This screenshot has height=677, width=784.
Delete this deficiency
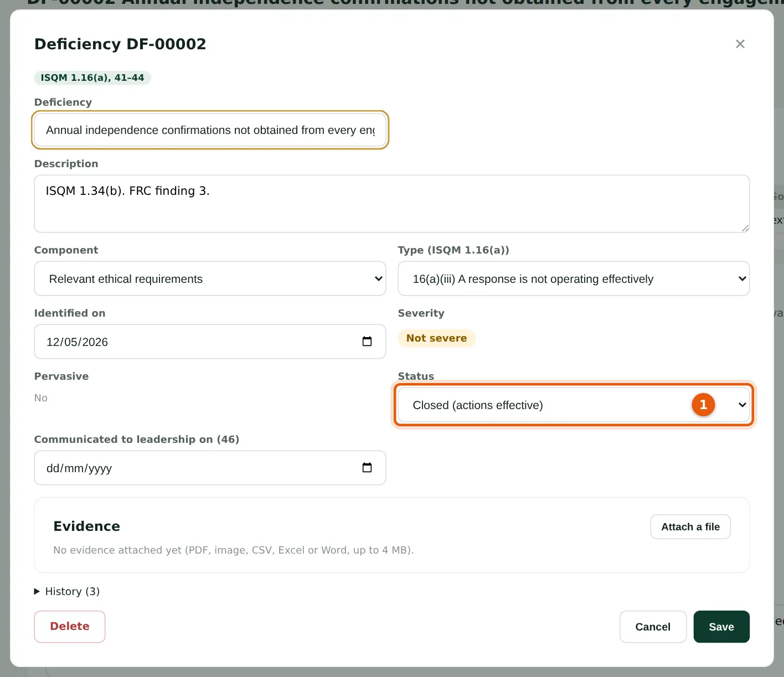(70, 627)
